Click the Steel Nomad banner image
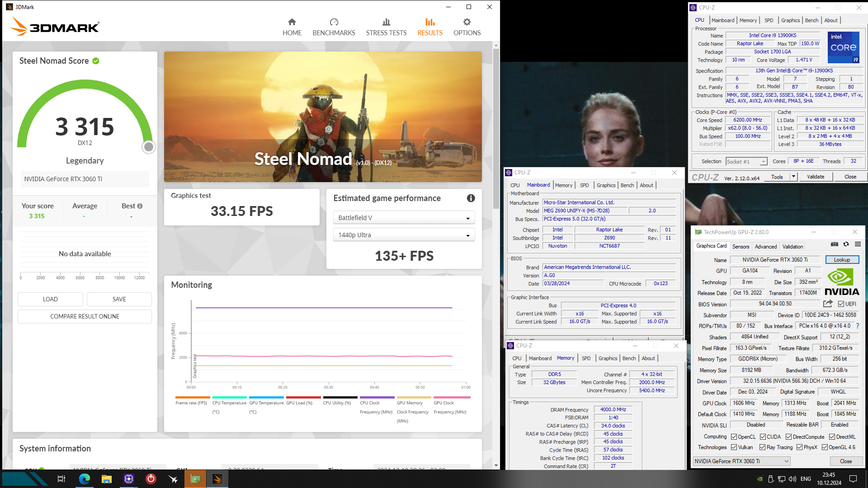 click(323, 117)
